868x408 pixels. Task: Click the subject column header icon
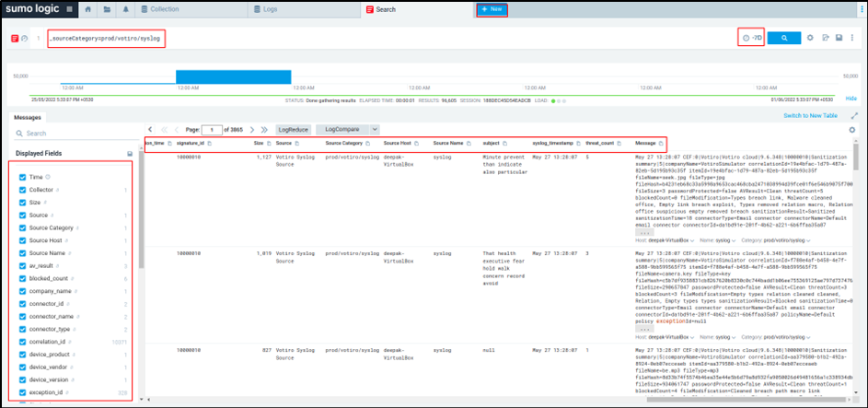tap(504, 144)
